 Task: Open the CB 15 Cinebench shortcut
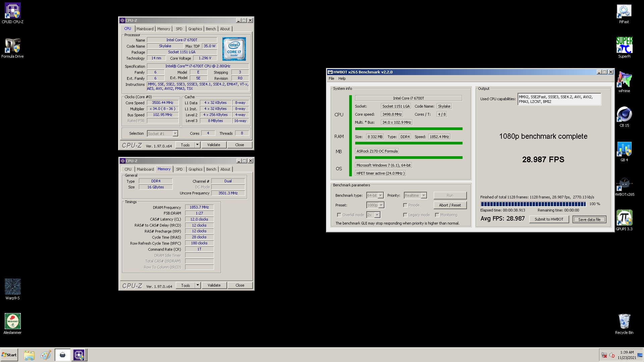click(x=624, y=117)
